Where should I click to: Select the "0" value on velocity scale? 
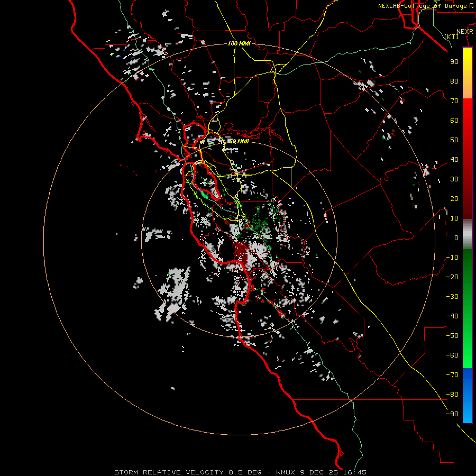(x=456, y=237)
